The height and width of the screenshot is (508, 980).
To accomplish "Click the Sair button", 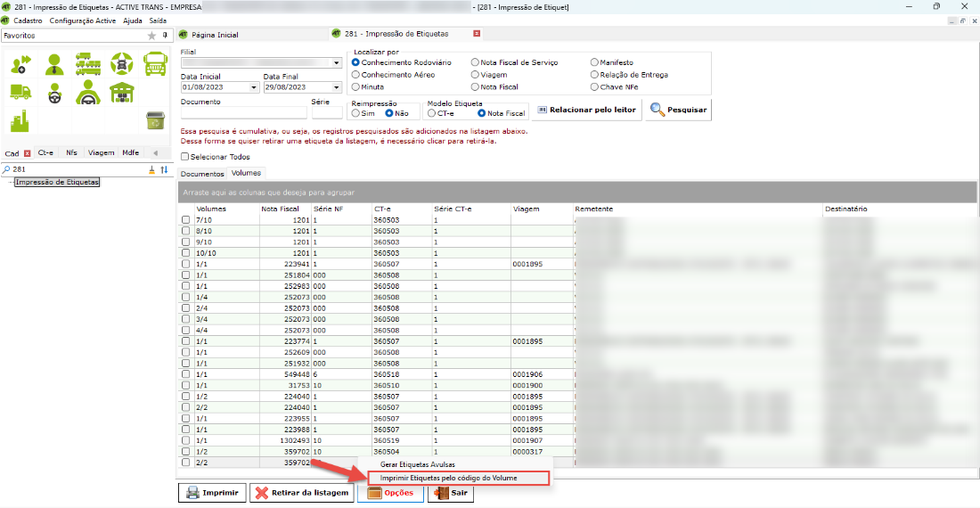I will point(451,492).
